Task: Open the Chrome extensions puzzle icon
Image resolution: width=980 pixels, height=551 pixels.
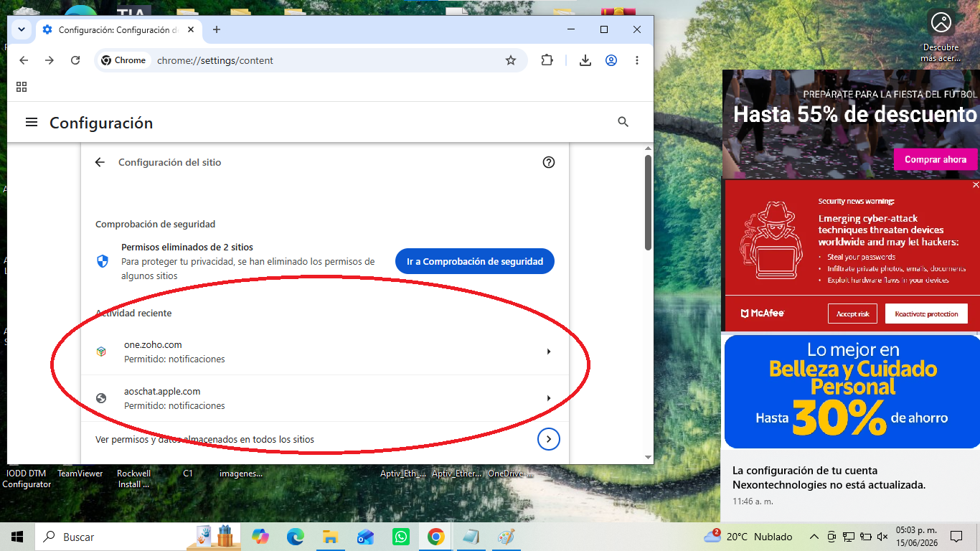Action: click(x=547, y=60)
